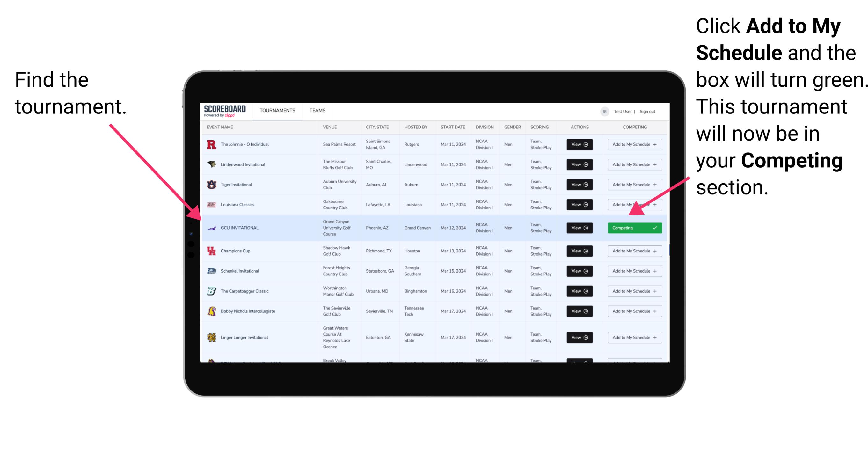Click checkmark on GCU Invitational Competing button
This screenshot has width=868, height=467.
pos(655,227)
